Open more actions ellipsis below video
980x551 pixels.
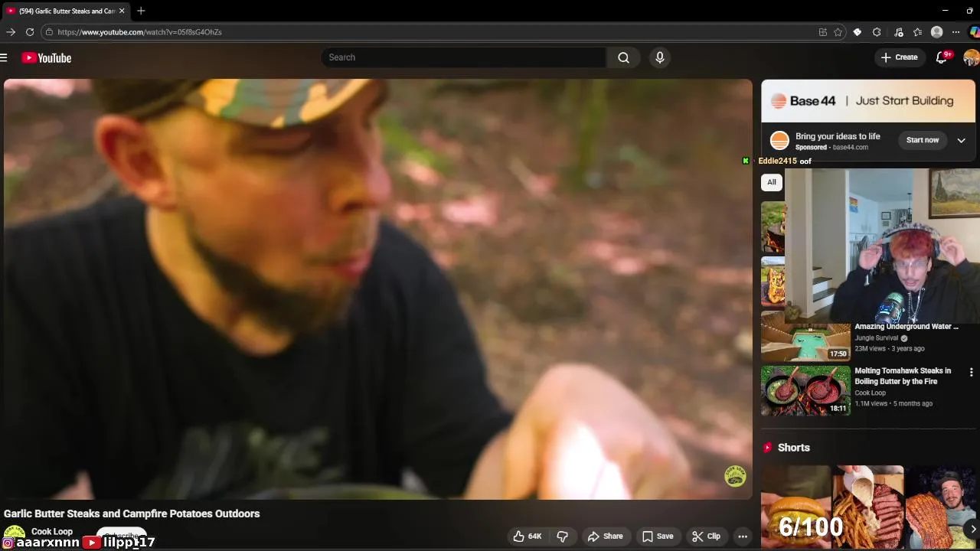click(x=742, y=536)
